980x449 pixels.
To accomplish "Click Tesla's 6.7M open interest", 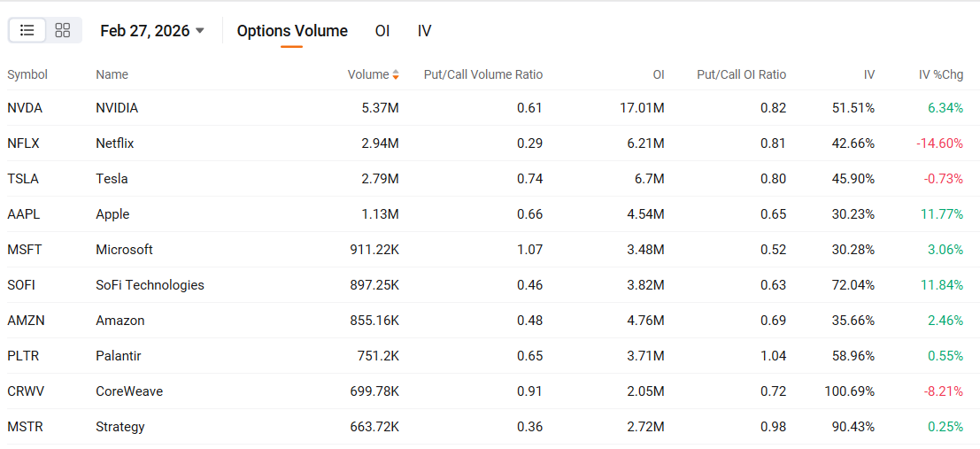I will pos(648,179).
